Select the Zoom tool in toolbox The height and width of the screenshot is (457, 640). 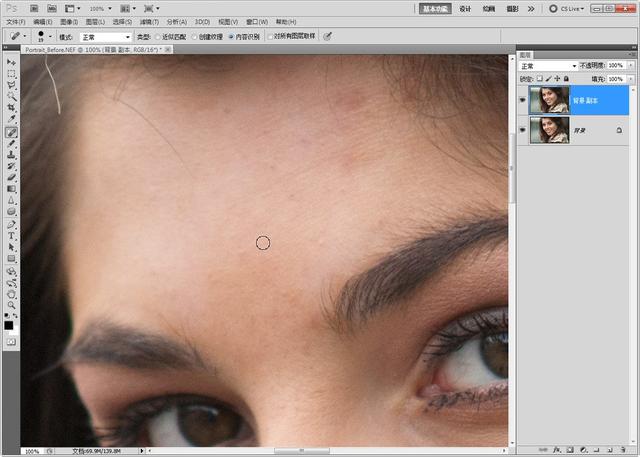pyautogui.click(x=11, y=305)
